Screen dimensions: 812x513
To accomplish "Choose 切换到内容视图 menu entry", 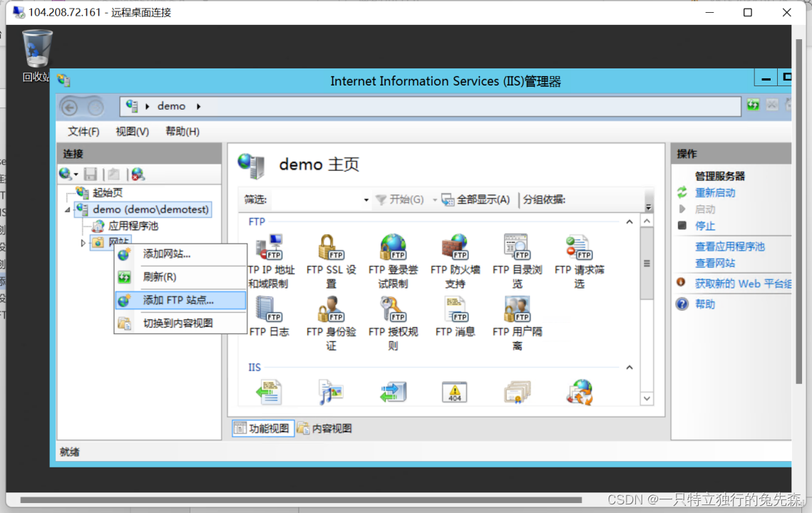I will 180,323.
